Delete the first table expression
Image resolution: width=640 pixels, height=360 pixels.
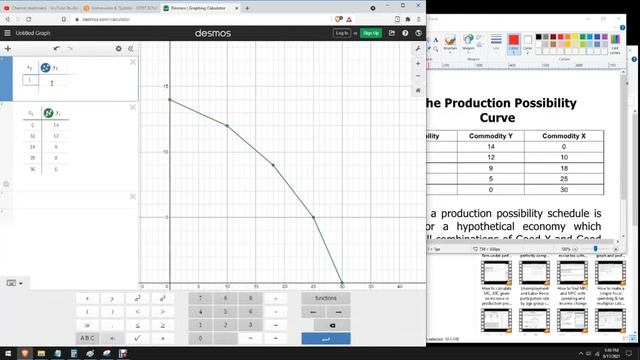pos(133,62)
